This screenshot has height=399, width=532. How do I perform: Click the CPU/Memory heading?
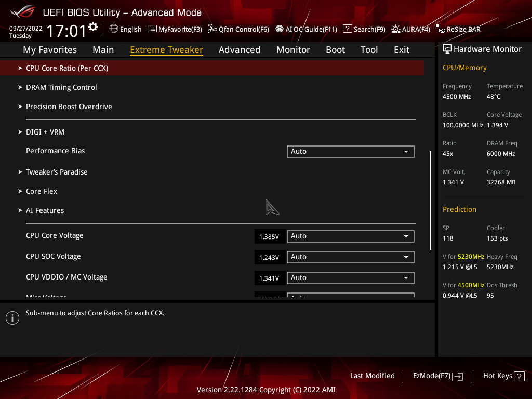pos(464,68)
